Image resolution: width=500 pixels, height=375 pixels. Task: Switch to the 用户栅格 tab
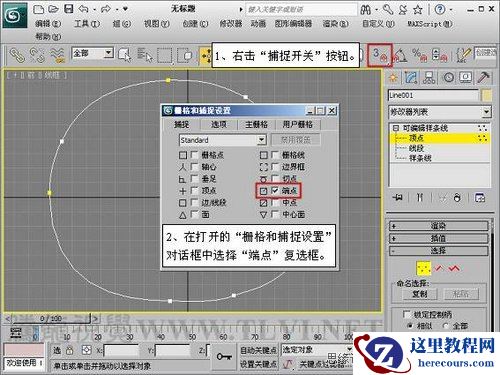pos(298,125)
